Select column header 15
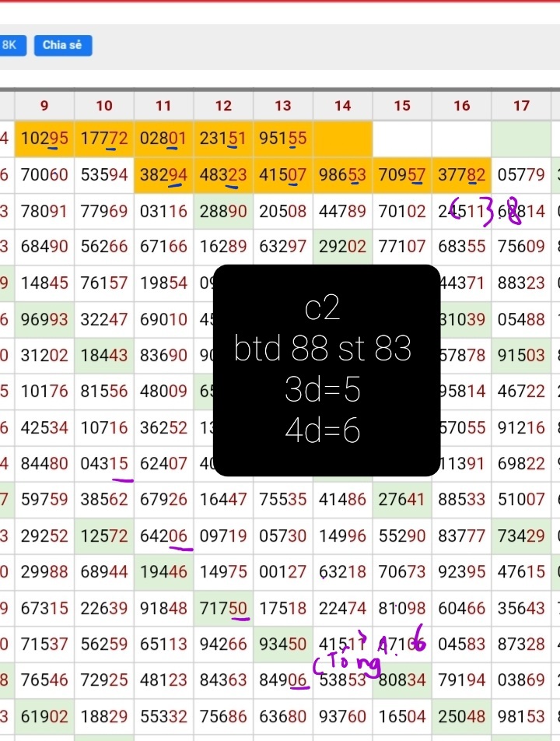 click(402, 105)
